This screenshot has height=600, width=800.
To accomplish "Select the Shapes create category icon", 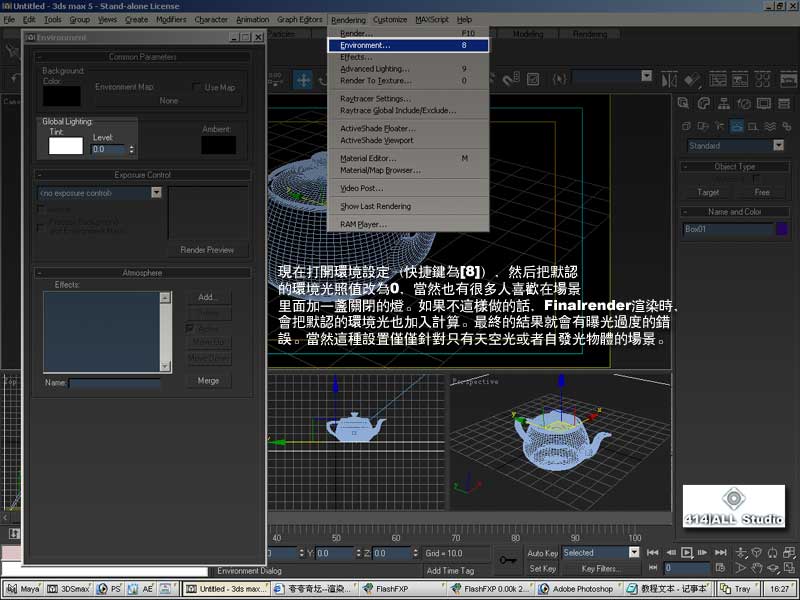I will [703, 126].
